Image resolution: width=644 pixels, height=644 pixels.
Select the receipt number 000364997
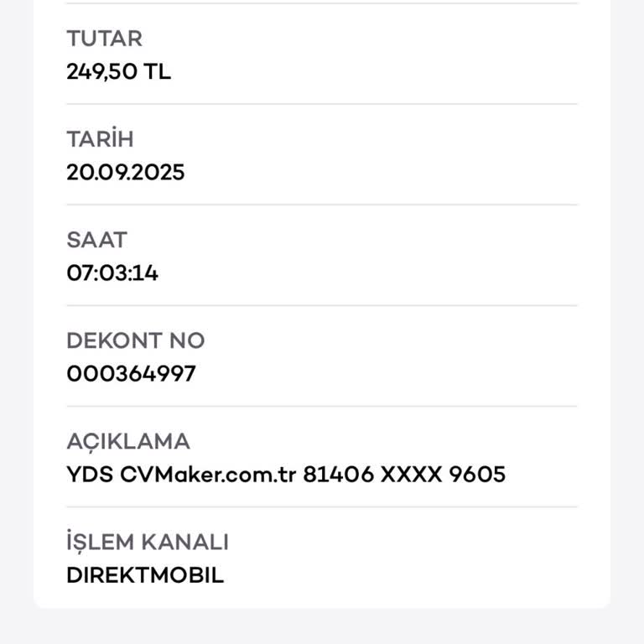pos(131,374)
